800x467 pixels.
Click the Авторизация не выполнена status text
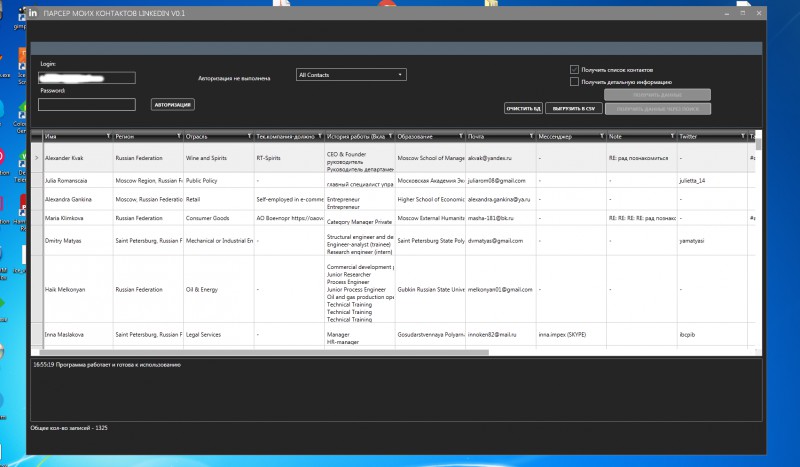(x=234, y=78)
